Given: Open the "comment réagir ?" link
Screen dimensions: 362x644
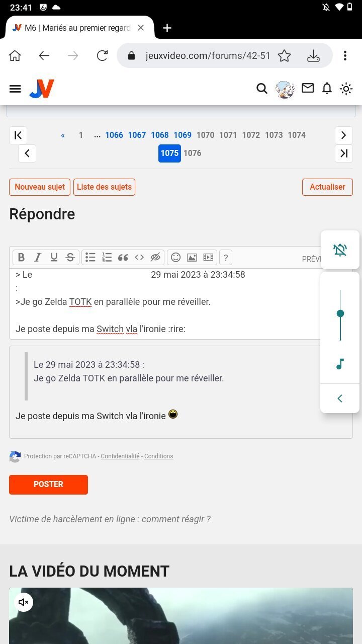Looking at the screenshot, I should pos(176,519).
